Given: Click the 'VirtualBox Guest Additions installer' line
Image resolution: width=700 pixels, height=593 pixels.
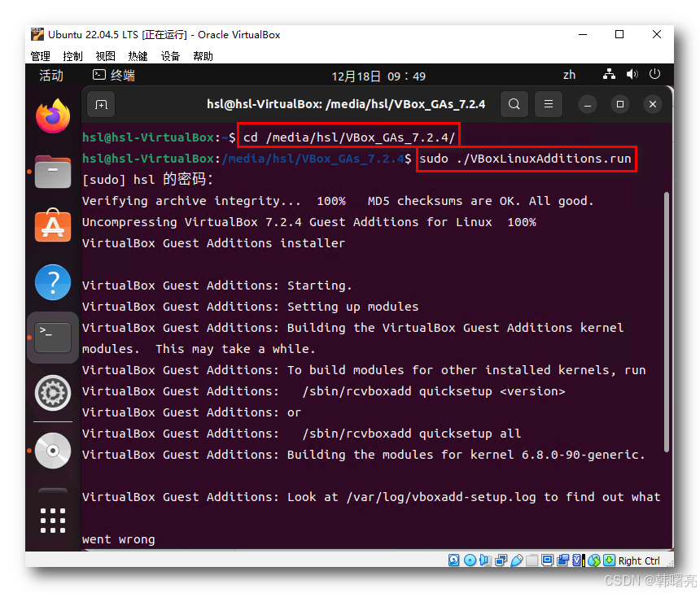Looking at the screenshot, I should tap(213, 243).
